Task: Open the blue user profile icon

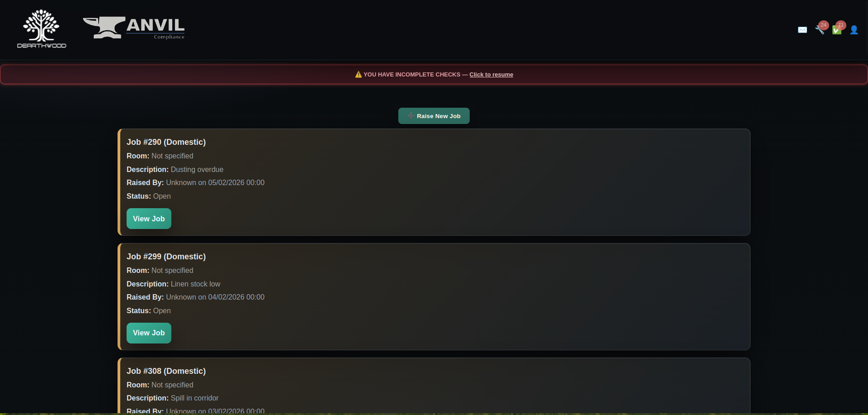Action: point(854,30)
